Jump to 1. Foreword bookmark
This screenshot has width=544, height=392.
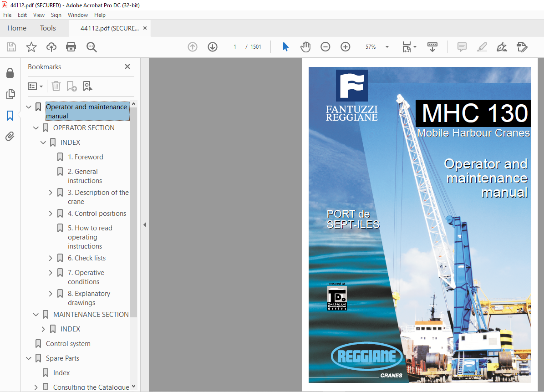(85, 157)
